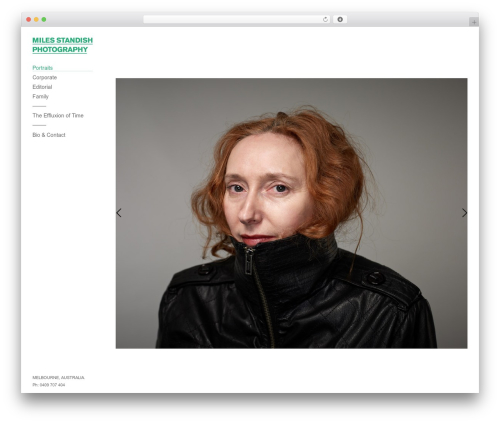Minimize the browser with yellow button

coord(36,19)
